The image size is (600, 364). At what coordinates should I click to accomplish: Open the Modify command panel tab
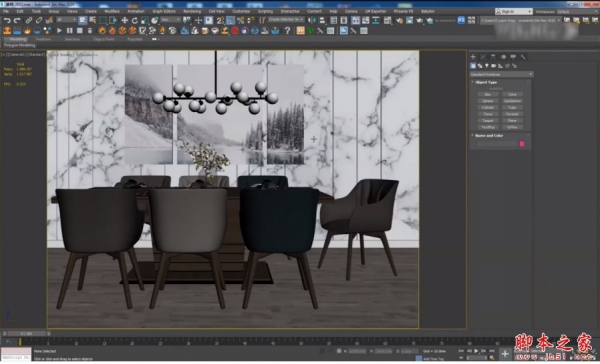(483, 57)
